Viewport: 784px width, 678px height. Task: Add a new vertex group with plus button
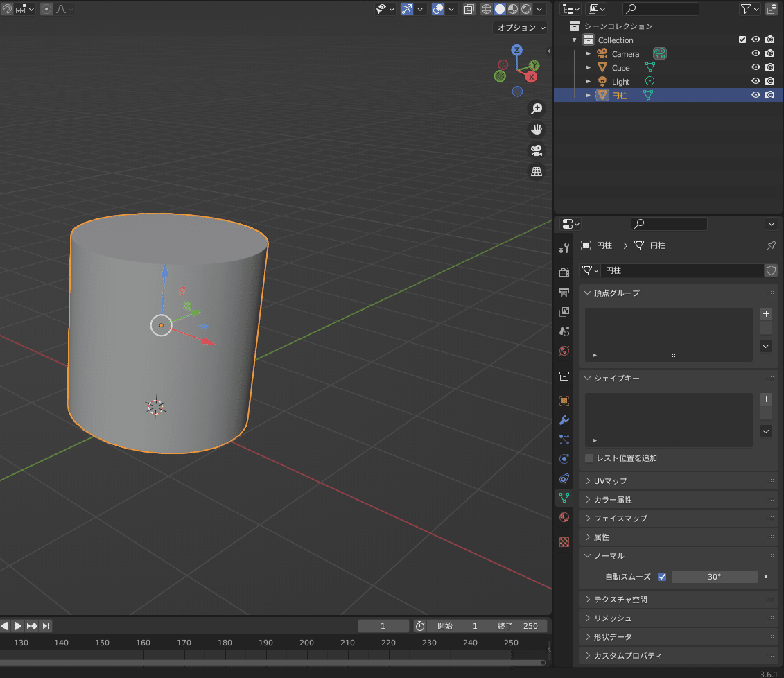coord(766,314)
